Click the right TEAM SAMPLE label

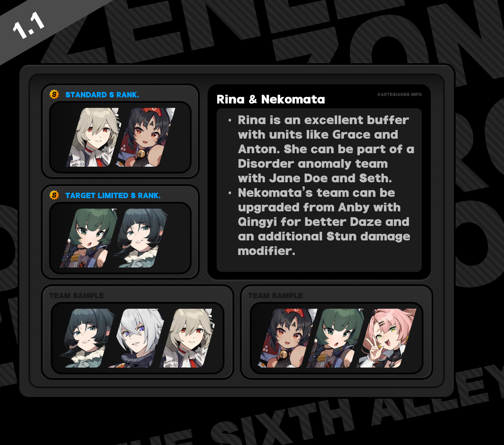[276, 296]
